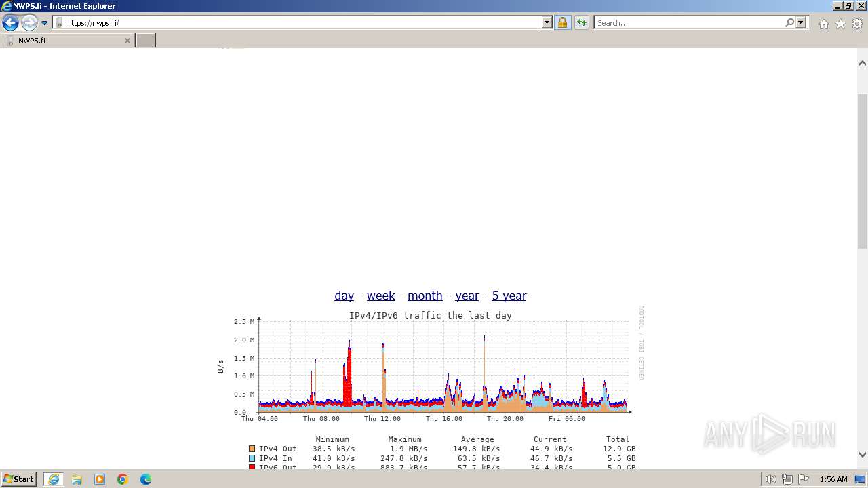Expand the address bar autocomplete dropdown
Screen dimensions: 868x488
547,23
